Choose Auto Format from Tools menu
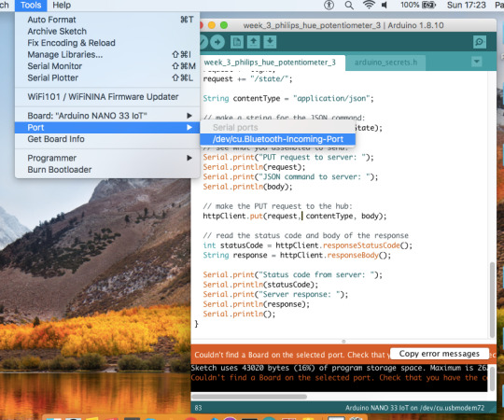The width and height of the screenshot is (504, 420). pos(107,20)
